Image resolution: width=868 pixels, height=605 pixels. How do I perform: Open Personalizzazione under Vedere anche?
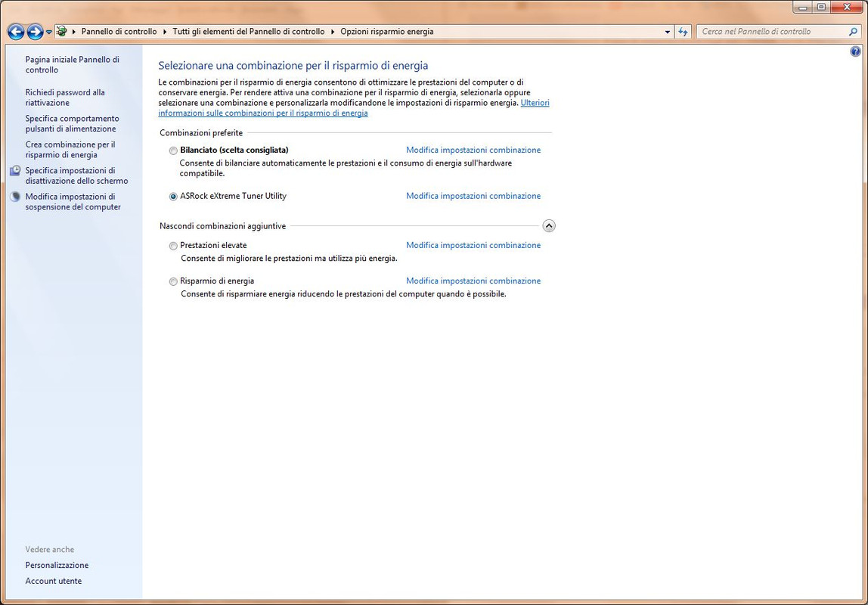(57, 565)
